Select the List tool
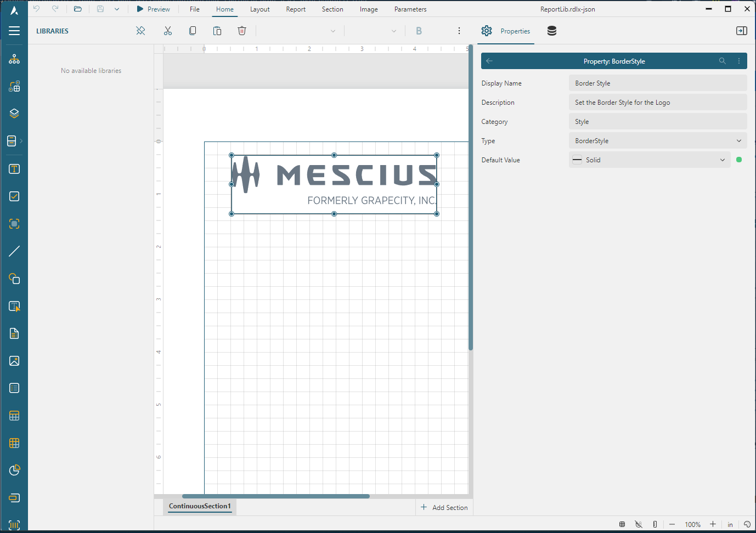The image size is (756, 533). [14, 388]
